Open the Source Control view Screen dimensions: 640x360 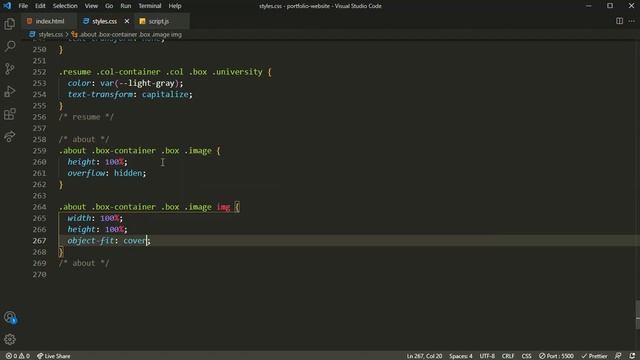10,69
